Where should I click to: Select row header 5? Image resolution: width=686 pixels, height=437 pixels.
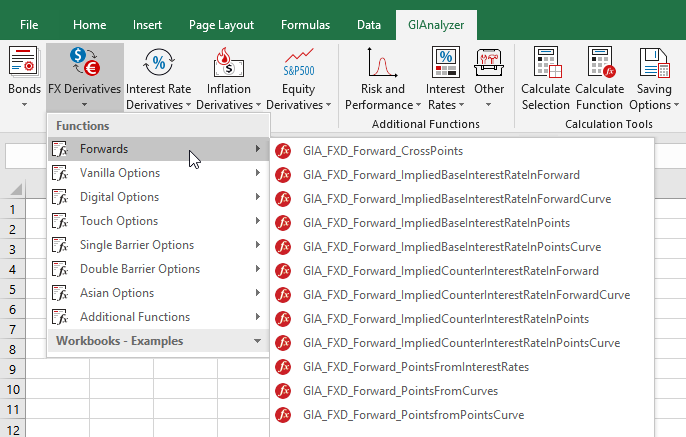(13, 290)
